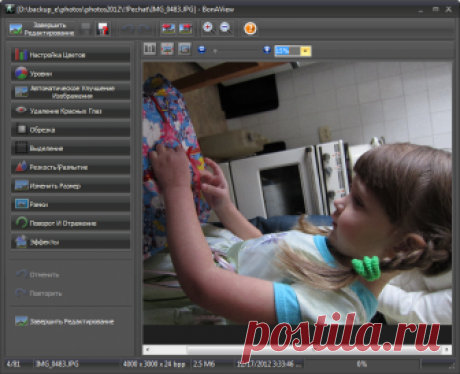Viewport: 460px width, 374px height.
Task: Click the actual size view icon
Action: point(184,49)
